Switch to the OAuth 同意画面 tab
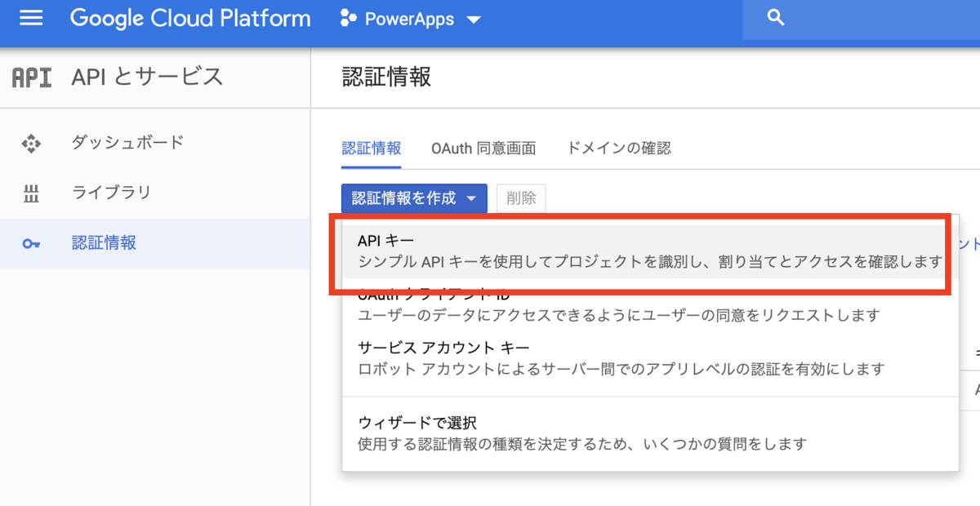Image resolution: width=980 pixels, height=506 pixels. tap(483, 149)
